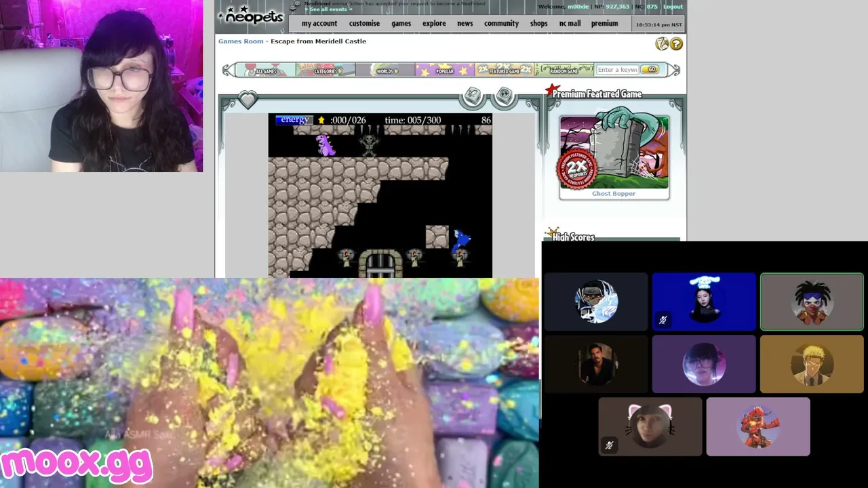
Task: Open the customise menu
Action: pyautogui.click(x=364, y=24)
